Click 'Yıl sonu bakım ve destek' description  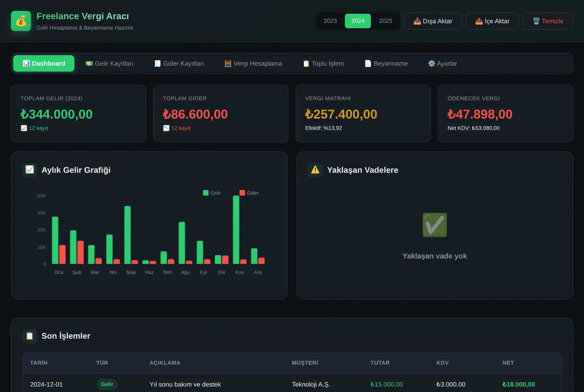click(x=185, y=384)
